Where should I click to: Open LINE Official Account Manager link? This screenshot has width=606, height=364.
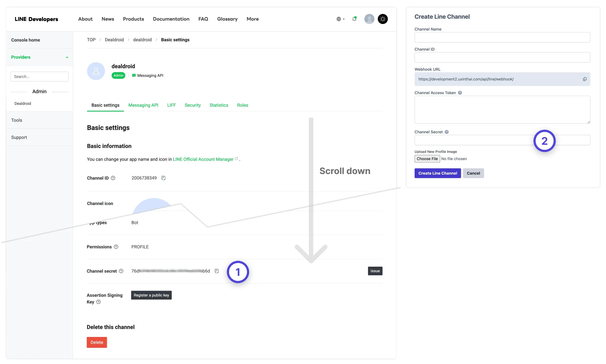click(x=203, y=159)
